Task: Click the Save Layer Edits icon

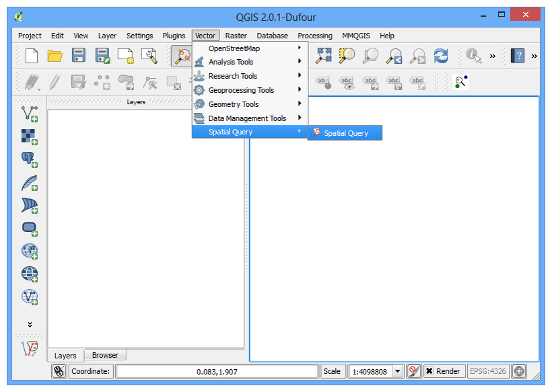Action: (x=79, y=83)
